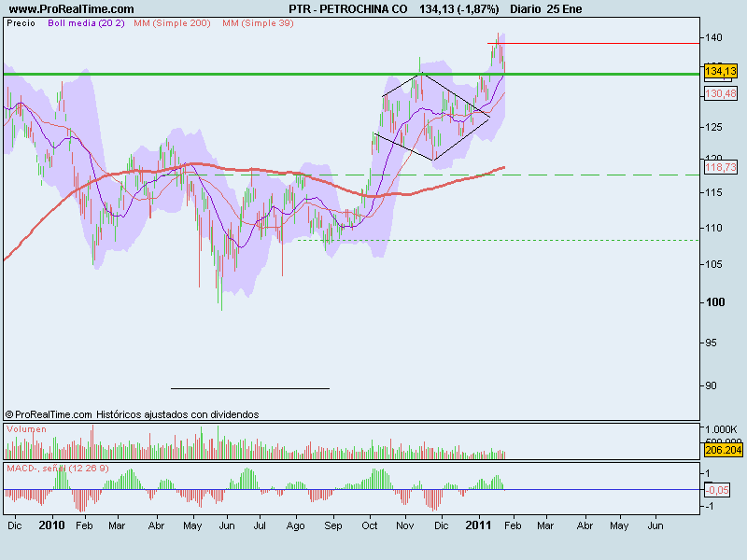This screenshot has width=747, height=560.
Task: Click the MACD señal (12 26 9) label
Action: 58,469
